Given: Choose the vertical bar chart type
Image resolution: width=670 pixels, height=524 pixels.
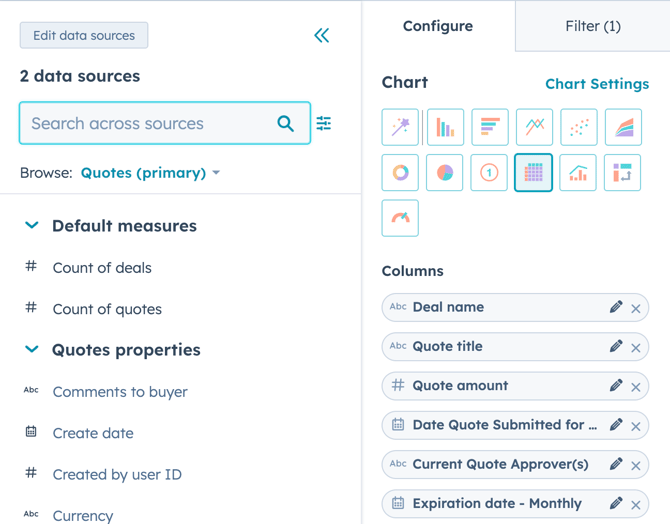Looking at the screenshot, I should [x=445, y=127].
